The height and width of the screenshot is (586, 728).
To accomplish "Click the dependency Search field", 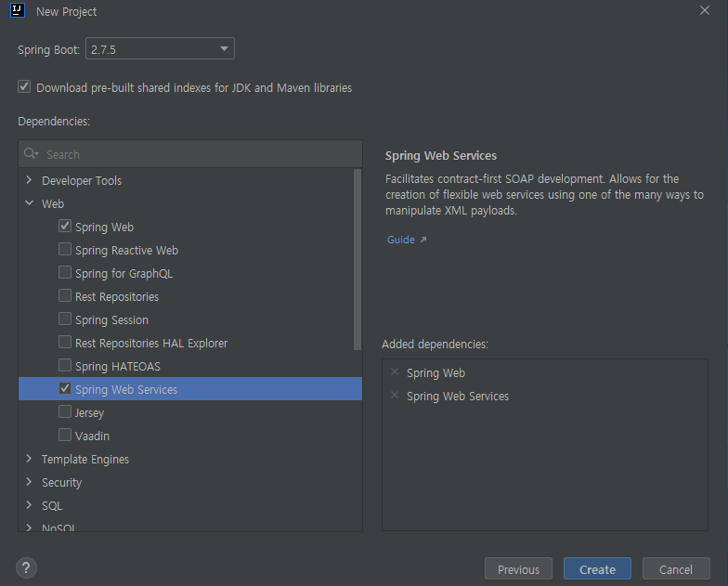I will pos(190,154).
